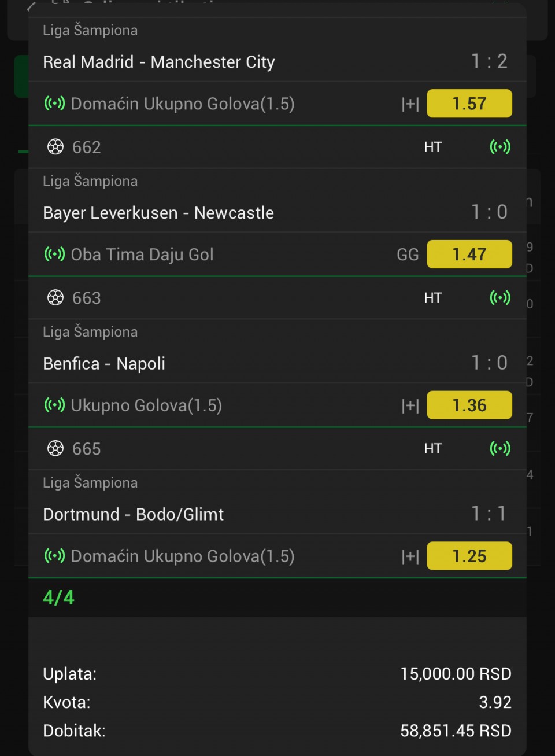
Task: Click live icon beside Oba Tima Daju Gol
Action: point(55,255)
